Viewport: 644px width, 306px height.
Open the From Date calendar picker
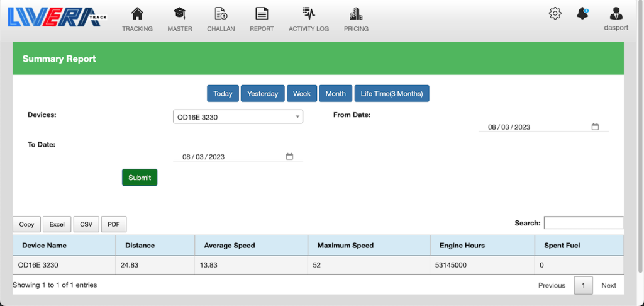click(595, 127)
